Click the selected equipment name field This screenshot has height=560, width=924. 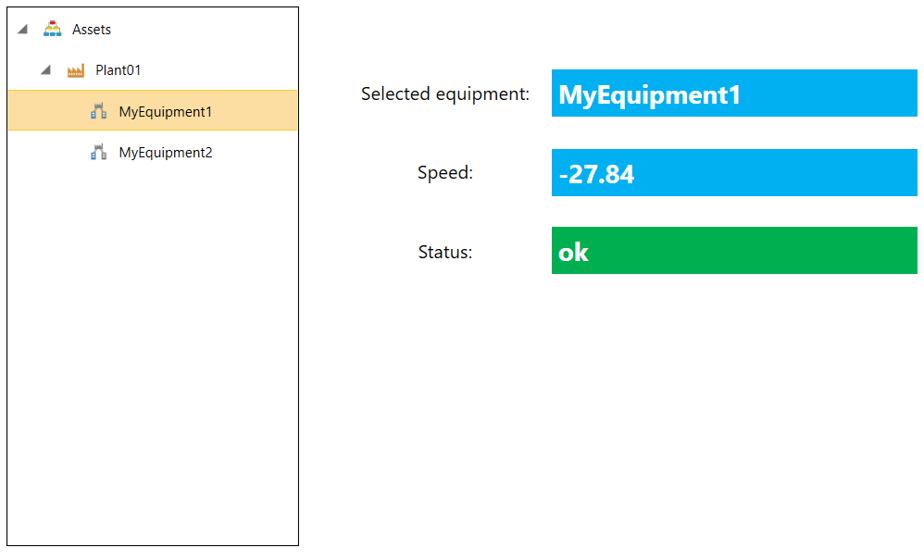coord(734,93)
